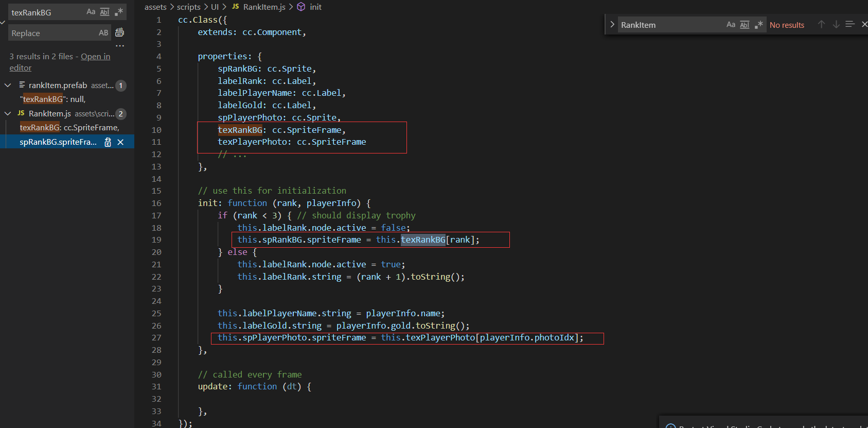This screenshot has height=428, width=868.
Task: Click the match count badge on rankItem.prefab
Action: click(121, 85)
